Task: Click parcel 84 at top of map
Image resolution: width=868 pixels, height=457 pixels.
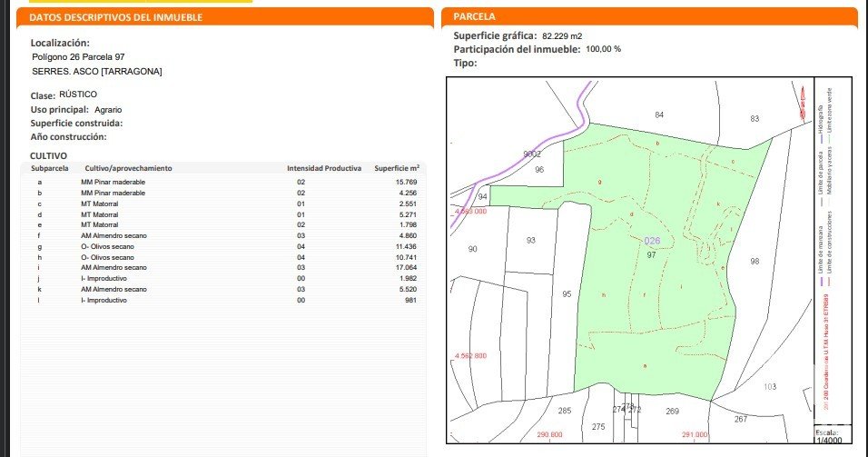Action: click(659, 114)
